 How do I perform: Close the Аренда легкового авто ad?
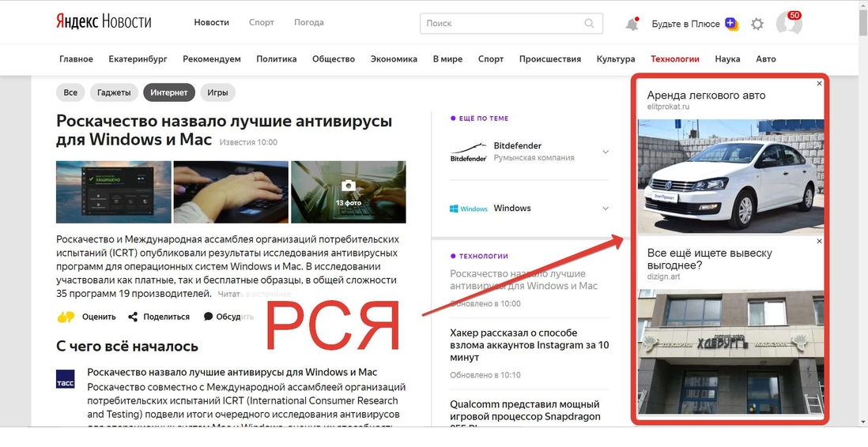(819, 84)
